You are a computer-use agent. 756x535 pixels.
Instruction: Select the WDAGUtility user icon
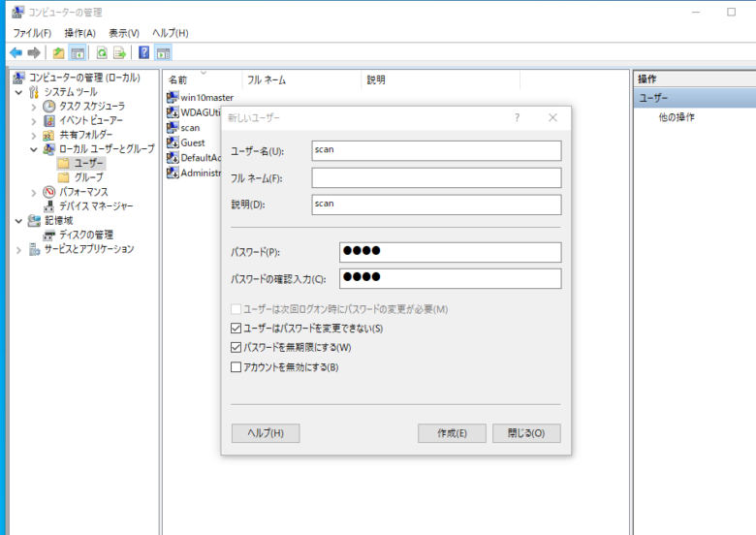tap(173, 112)
